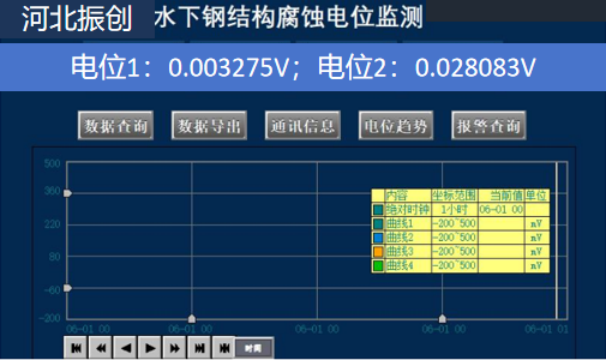Viewport: 606px width, 360px height.
Task: Click the 曲线4 green color swatch
Action: click(378, 266)
